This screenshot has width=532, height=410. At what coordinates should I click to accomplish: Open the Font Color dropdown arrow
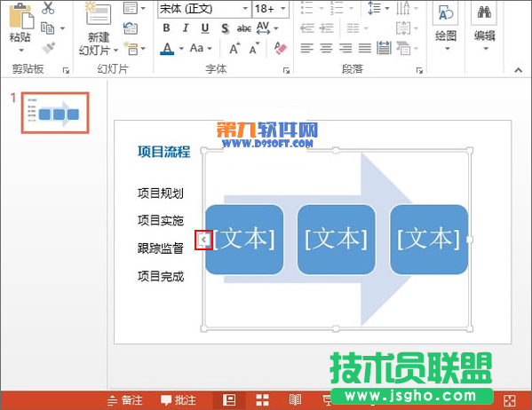(181, 49)
